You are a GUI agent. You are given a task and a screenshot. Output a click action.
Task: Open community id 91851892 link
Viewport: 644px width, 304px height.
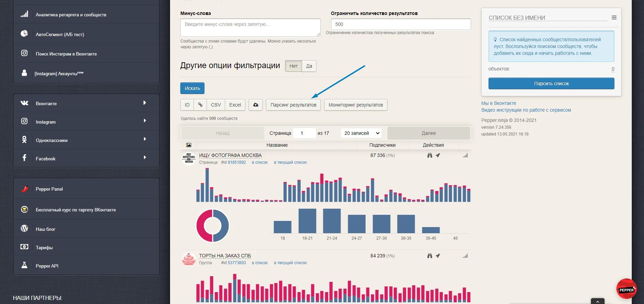click(236, 162)
